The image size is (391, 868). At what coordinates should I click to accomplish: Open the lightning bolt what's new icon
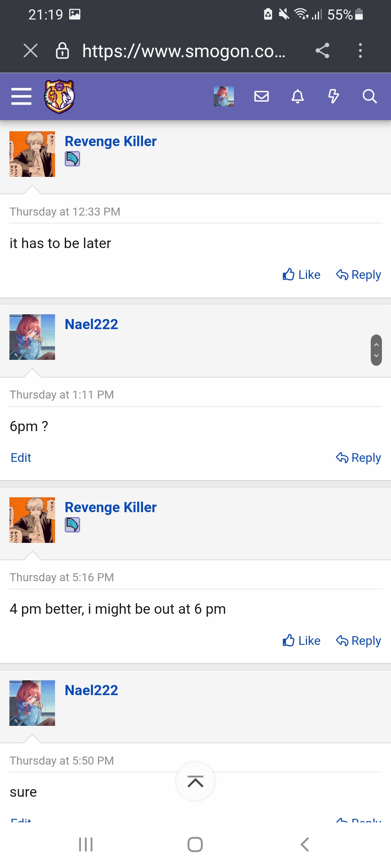coord(333,97)
